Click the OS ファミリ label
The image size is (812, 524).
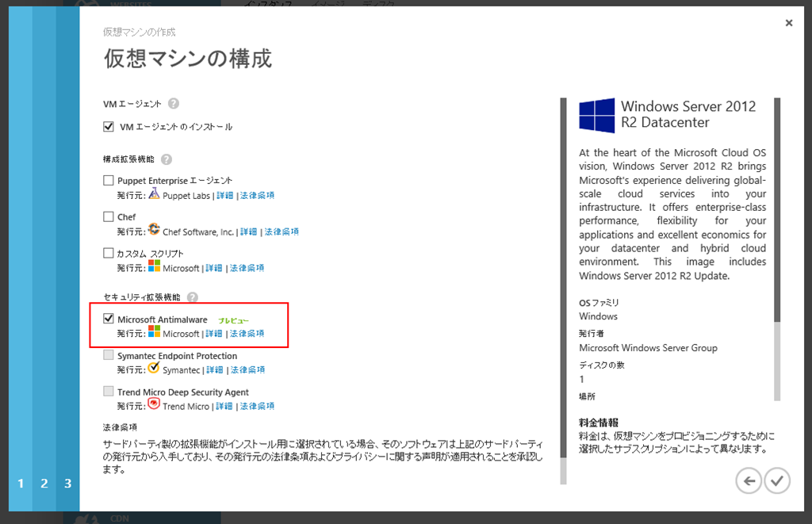(x=599, y=303)
